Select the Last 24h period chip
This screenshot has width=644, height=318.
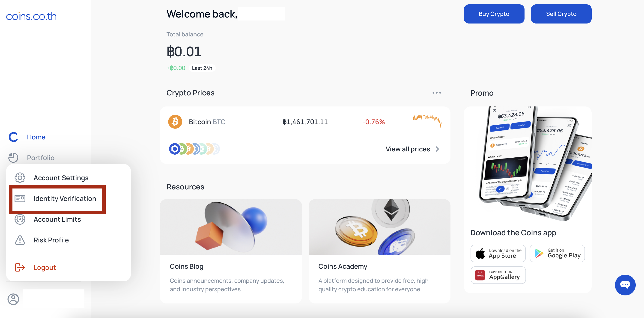pos(202,68)
